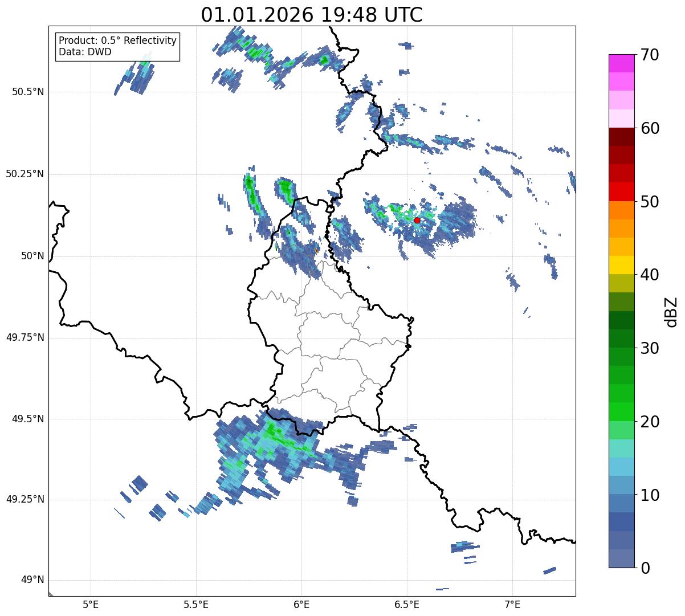Click the 50°N latitude label
This screenshot has width=685, height=616.
click(32, 256)
